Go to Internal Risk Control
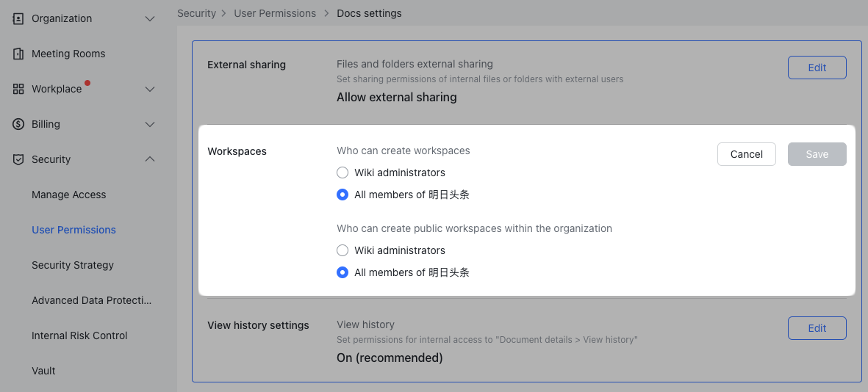The image size is (868, 392). (79, 335)
